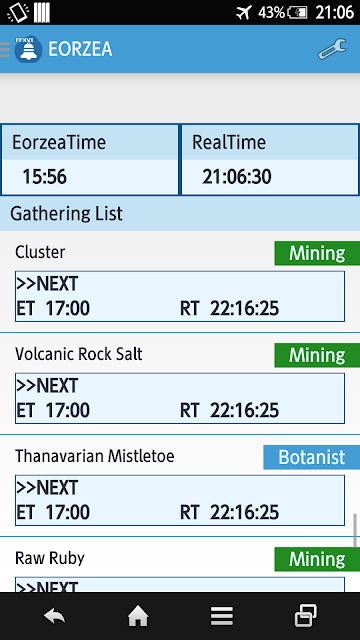Tap the Android back navigation arrow
This screenshot has width=360, height=640.
coord(55,616)
